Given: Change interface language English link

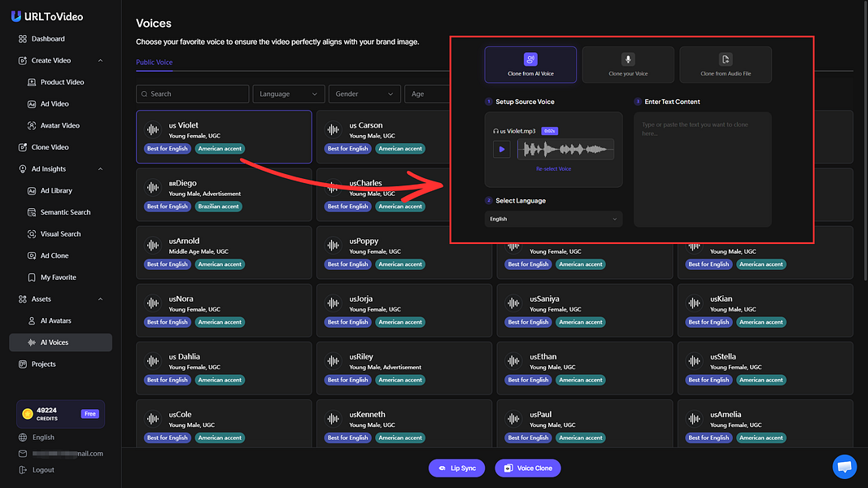Looking at the screenshot, I should click(x=43, y=437).
